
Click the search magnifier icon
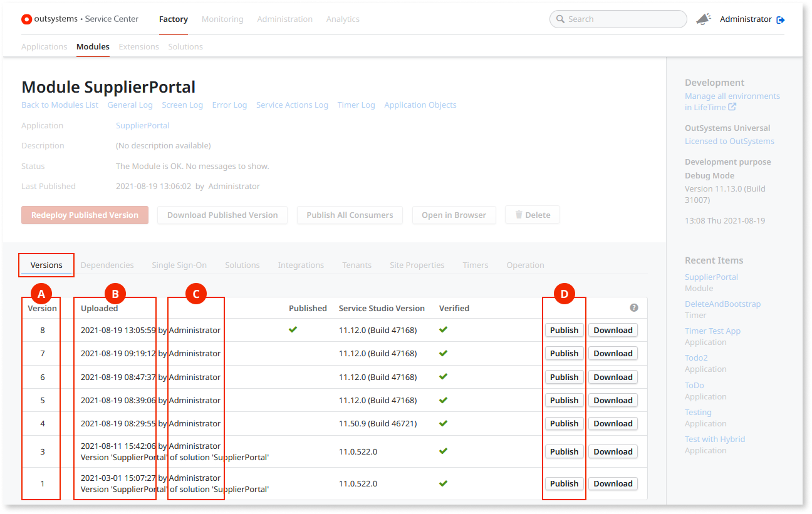coord(560,19)
